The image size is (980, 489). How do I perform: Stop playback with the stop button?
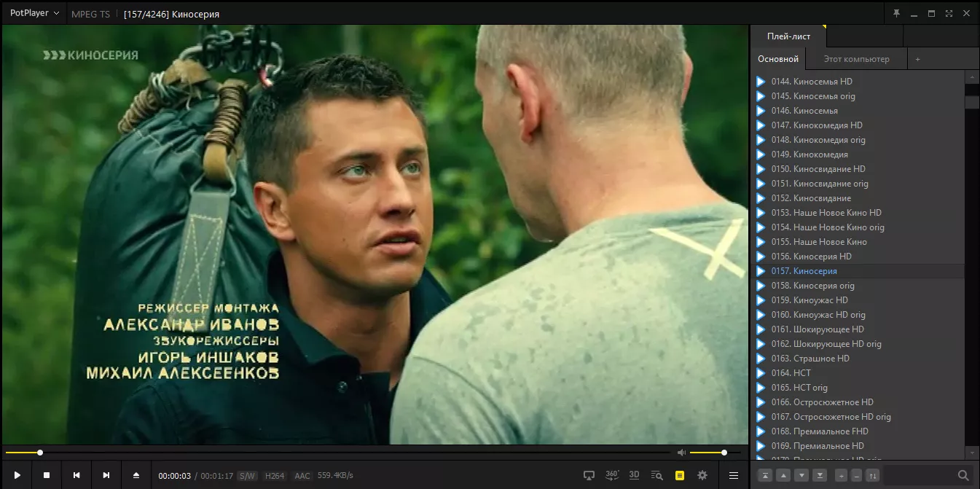click(x=47, y=475)
